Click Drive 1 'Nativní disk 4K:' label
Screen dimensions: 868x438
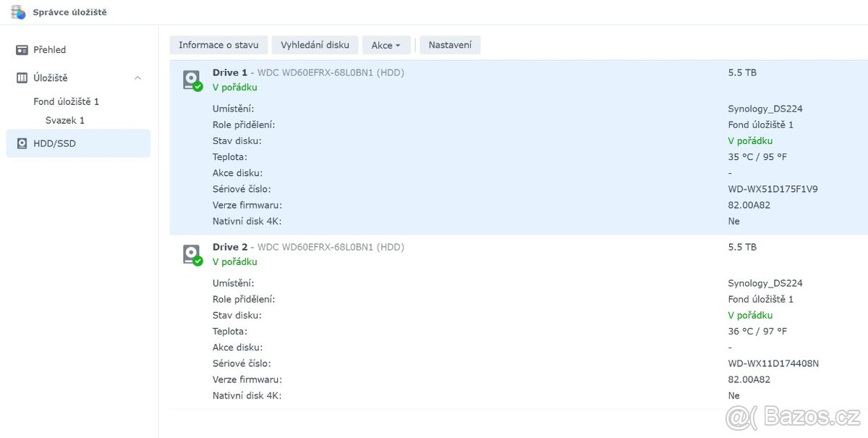(247, 221)
